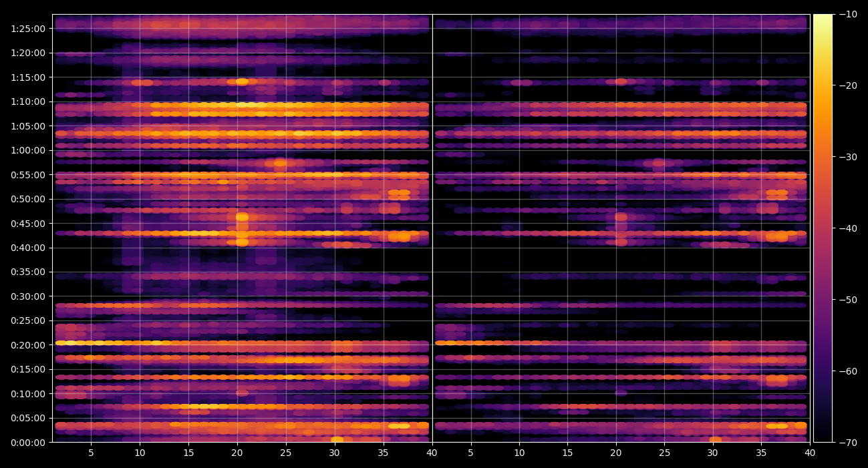868x468 pixels.
Task: Select x-axis label 30 under right heatmap
Action: click(x=713, y=453)
